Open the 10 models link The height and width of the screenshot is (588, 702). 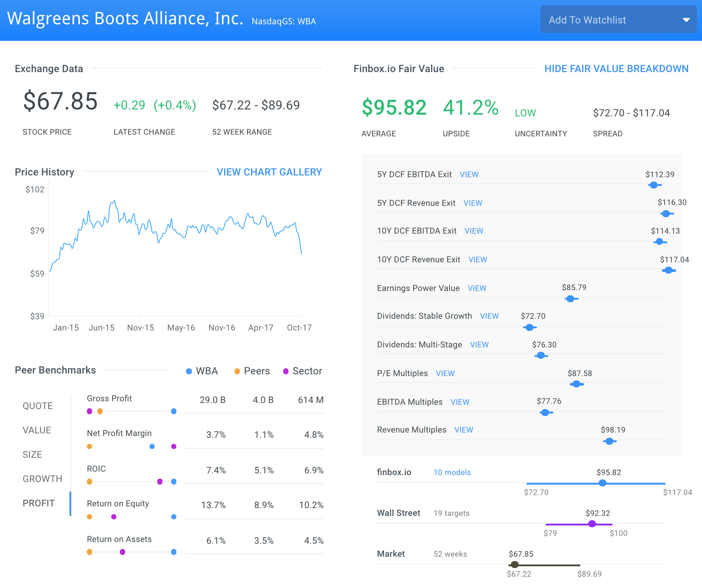(x=452, y=472)
